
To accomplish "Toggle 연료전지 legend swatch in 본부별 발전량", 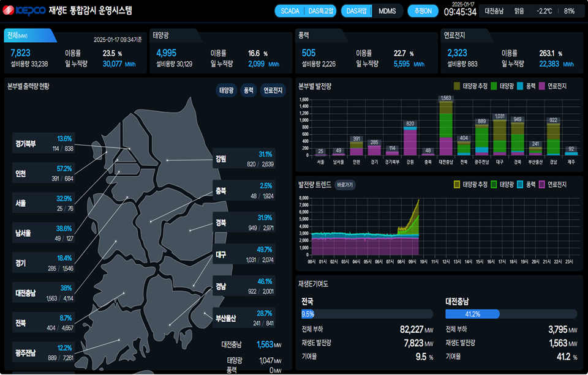I will pyautogui.click(x=542, y=86).
